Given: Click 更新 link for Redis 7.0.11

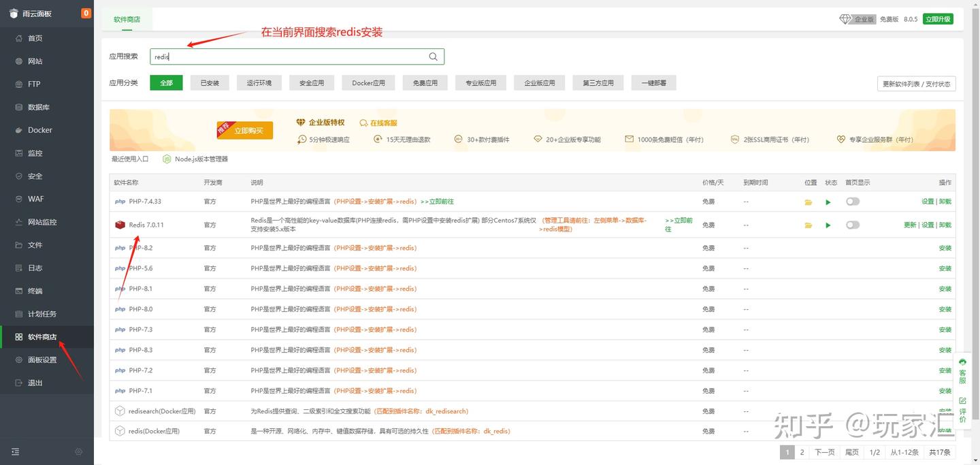Looking at the screenshot, I should point(910,225).
